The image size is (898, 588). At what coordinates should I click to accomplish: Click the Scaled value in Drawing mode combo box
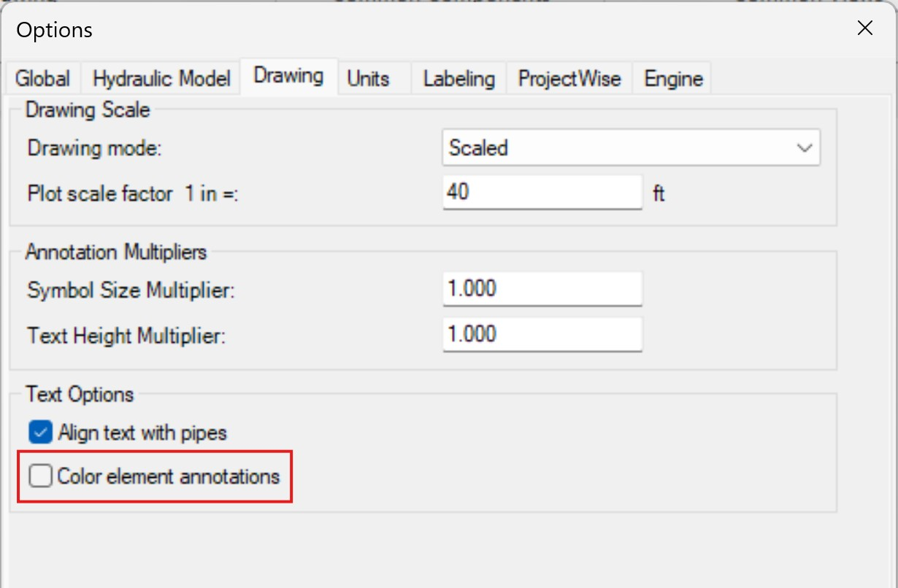click(x=478, y=148)
